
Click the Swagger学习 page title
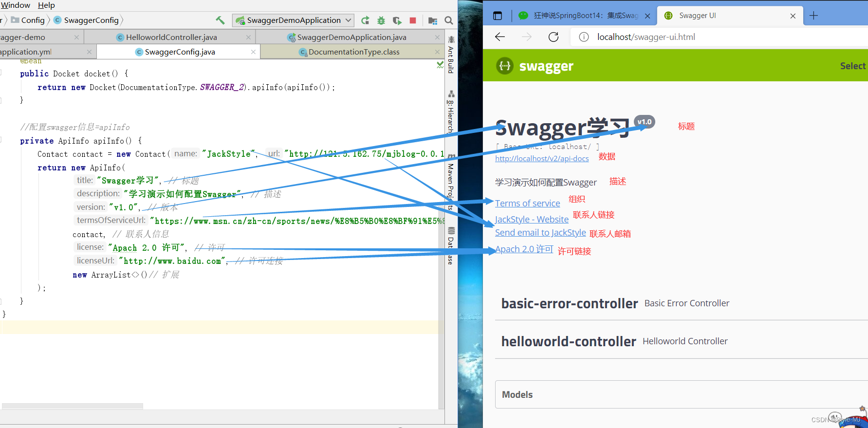pos(563,128)
